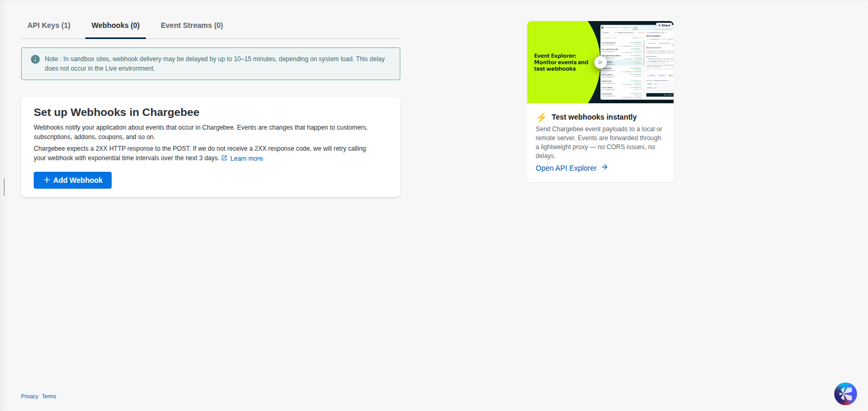
Task: Switch to the API Keys (1) tab
Action: tap(49, 25)
